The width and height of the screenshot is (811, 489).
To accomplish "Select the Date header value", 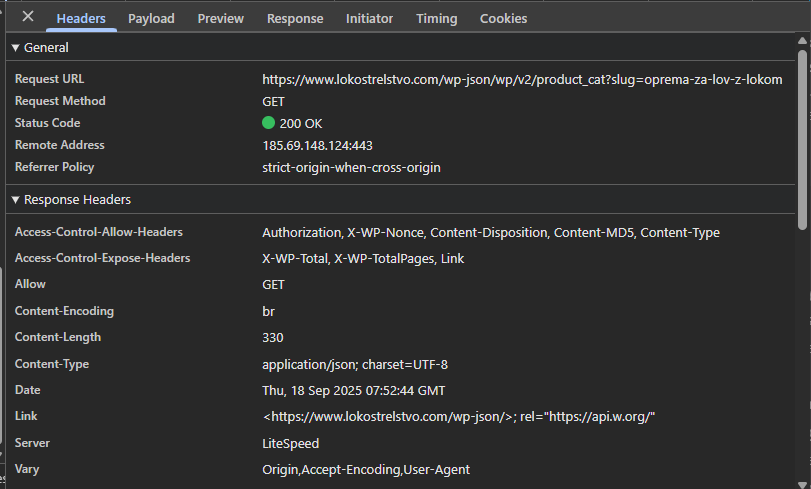I will tap(353, 391).
